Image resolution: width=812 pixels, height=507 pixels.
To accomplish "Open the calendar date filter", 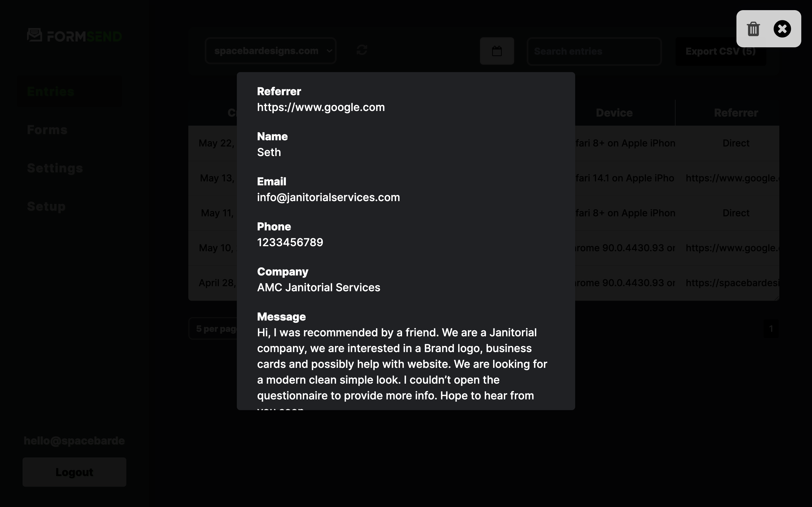I will point(497,51).
